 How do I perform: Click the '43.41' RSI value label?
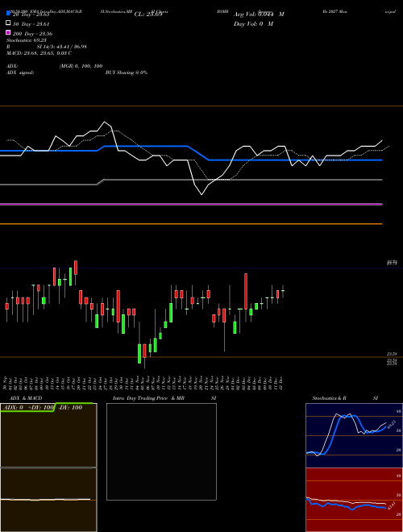pos(391,505)
